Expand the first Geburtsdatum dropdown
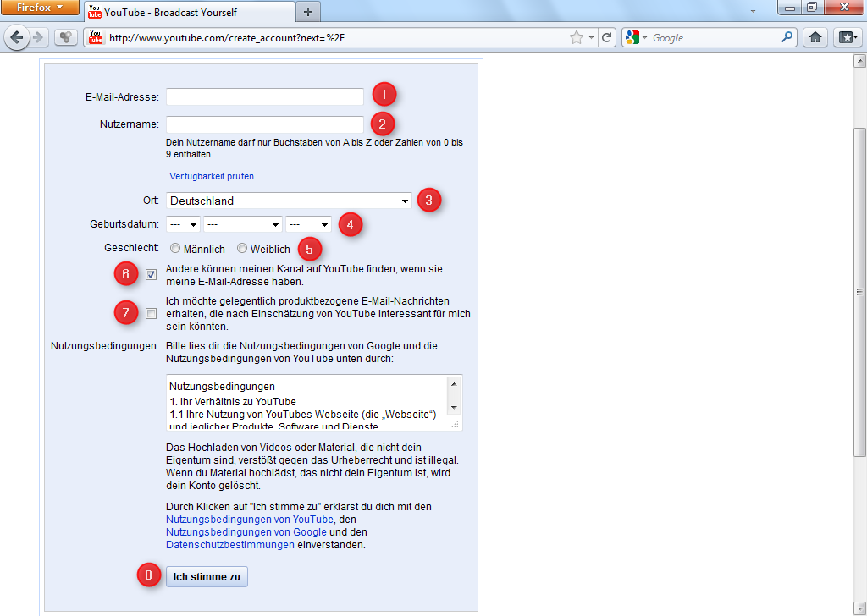This screenshot has width=867, height=616. [182, 224]
